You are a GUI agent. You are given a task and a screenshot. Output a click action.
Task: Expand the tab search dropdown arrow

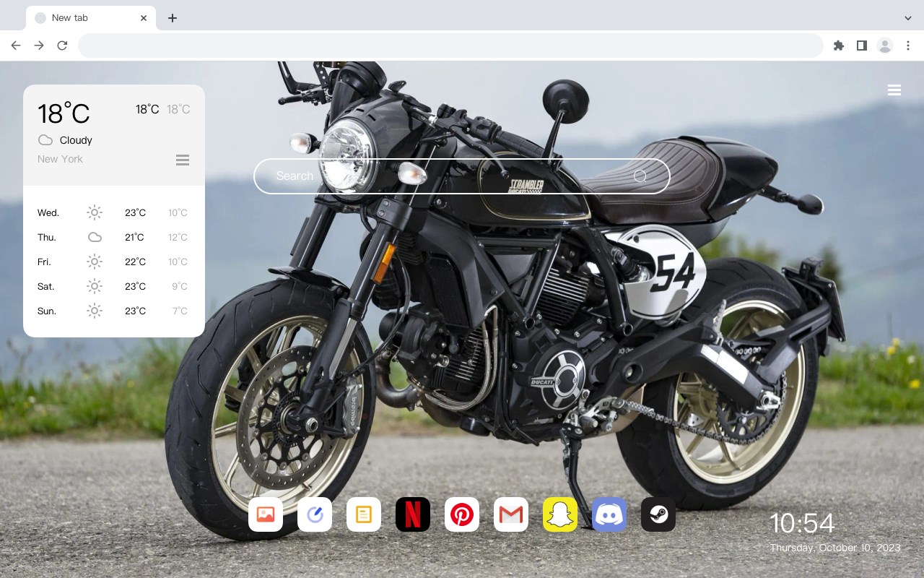(x=908, y=18)
